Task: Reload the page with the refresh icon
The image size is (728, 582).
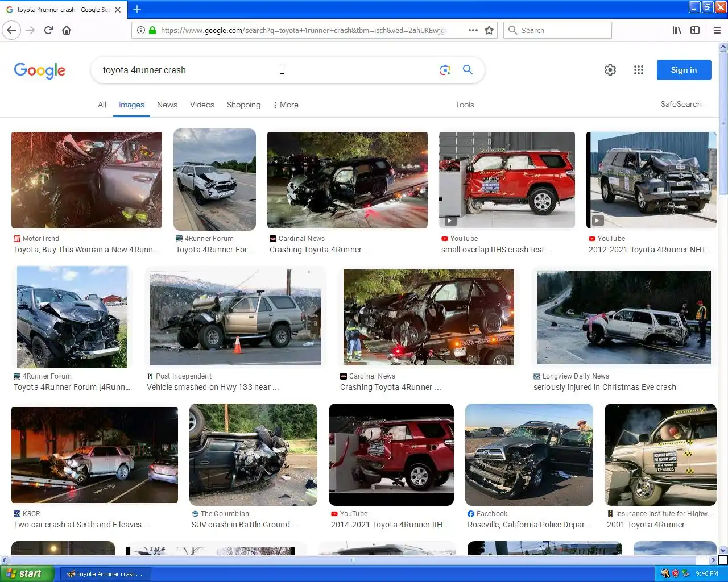Action: coord(48,30)
